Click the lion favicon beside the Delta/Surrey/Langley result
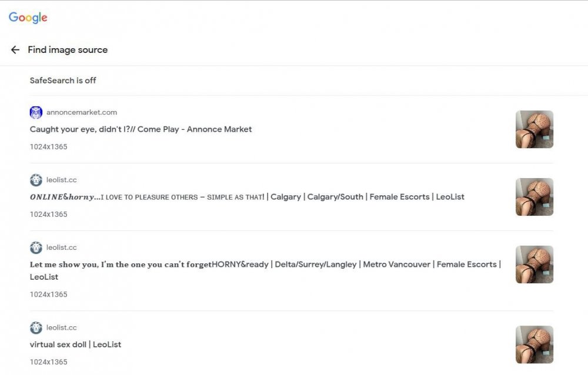This screenshot has height=375, width=588. (x=36, y=247)
